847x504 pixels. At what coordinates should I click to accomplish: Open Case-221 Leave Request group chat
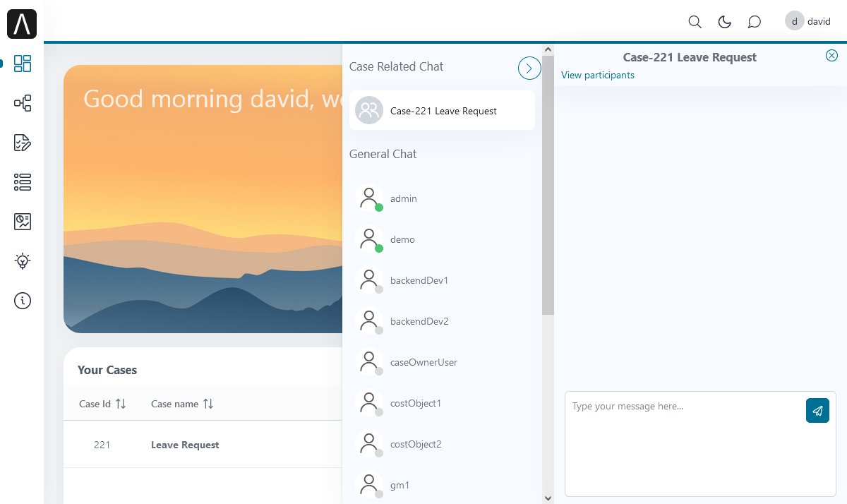coord(442,110)
